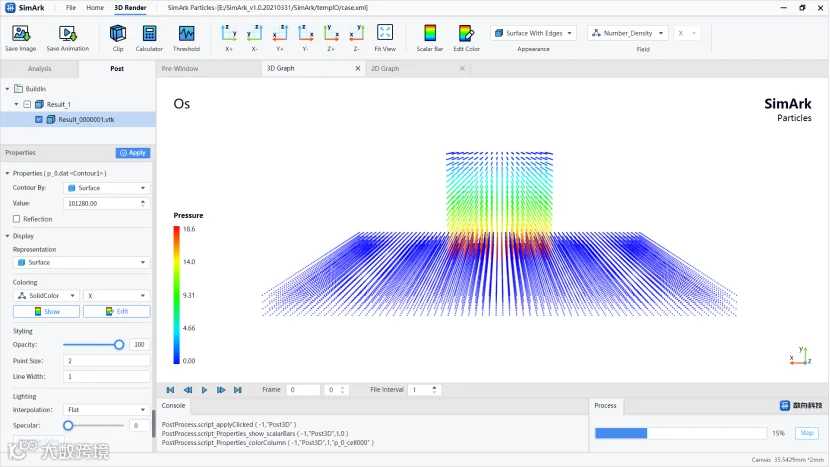Set view to X- direction
Viewport: 830px width, 467px height.
coord(255,38)
